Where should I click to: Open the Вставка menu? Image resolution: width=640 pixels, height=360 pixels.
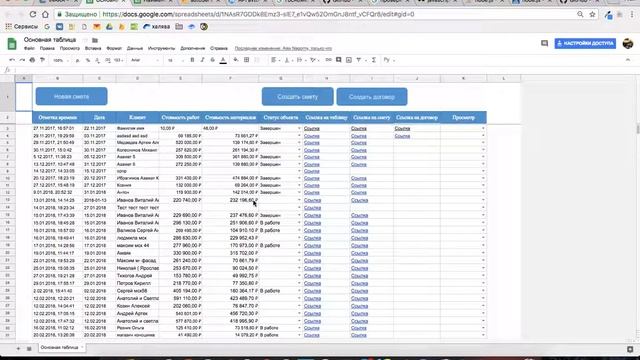tap(93, 49)
